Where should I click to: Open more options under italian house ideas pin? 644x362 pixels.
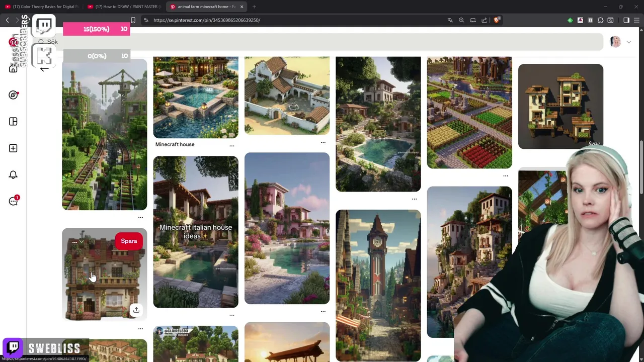[x=232, y=315]
